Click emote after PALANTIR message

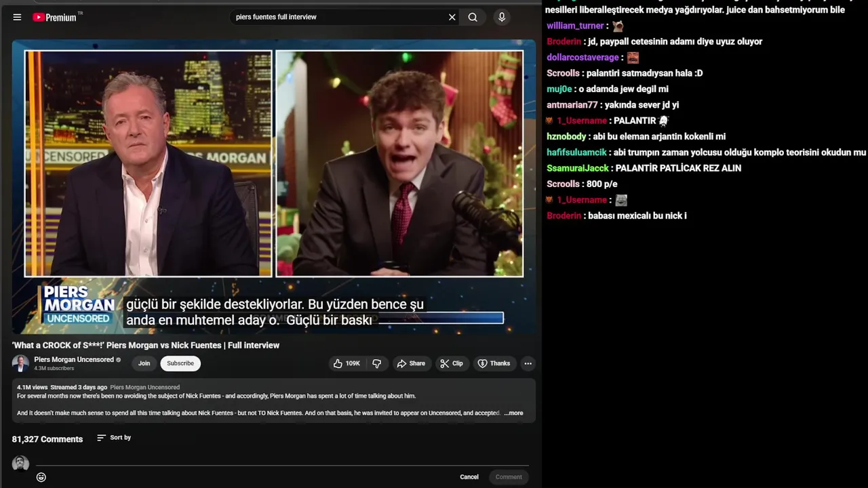[x=663, y=121]
